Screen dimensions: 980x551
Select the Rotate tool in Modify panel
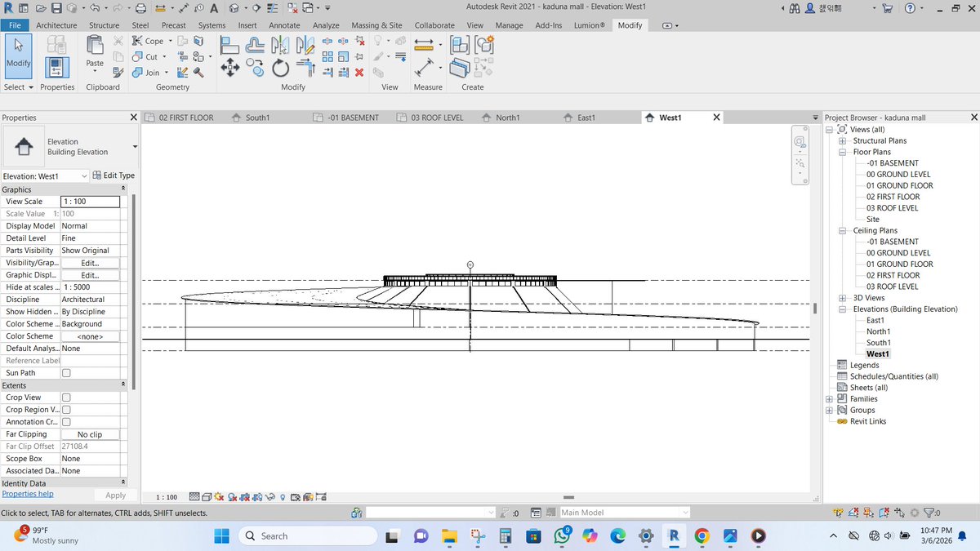[x=280, y=68]
